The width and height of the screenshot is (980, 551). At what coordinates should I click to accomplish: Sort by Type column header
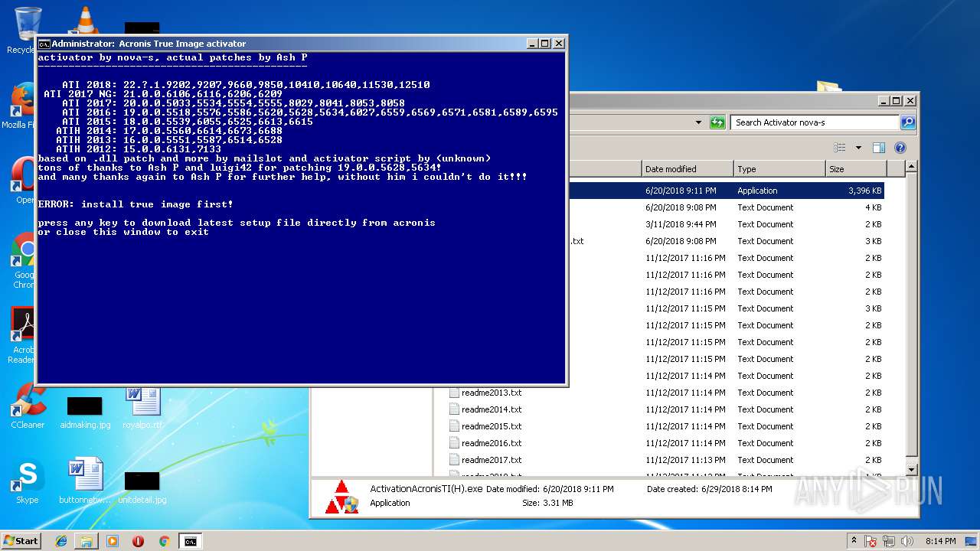tap(779, 169)
